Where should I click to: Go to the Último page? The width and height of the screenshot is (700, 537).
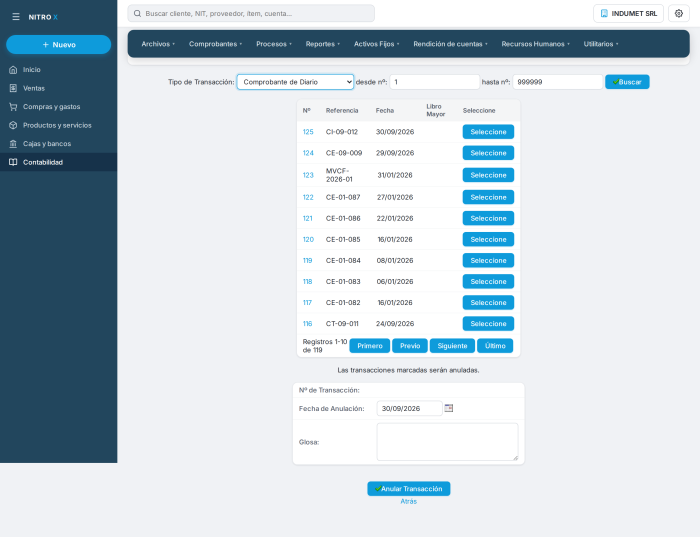[x=495, y=346]
